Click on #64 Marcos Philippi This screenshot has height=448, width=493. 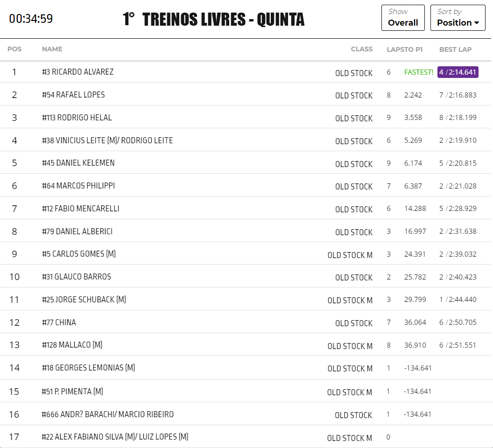[x=78, y=186]
